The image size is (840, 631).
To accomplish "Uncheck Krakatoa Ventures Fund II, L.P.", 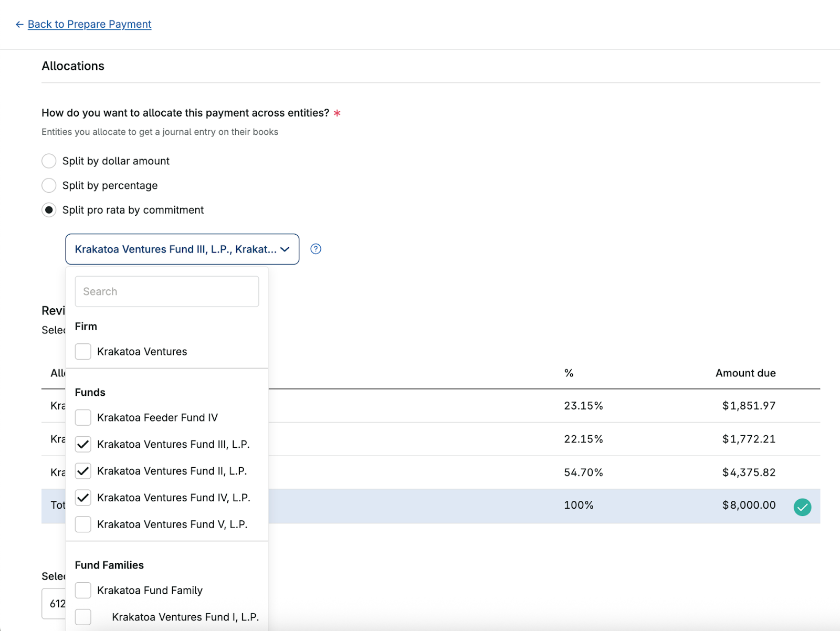I will pyautogui.click(x=83, y=471).
